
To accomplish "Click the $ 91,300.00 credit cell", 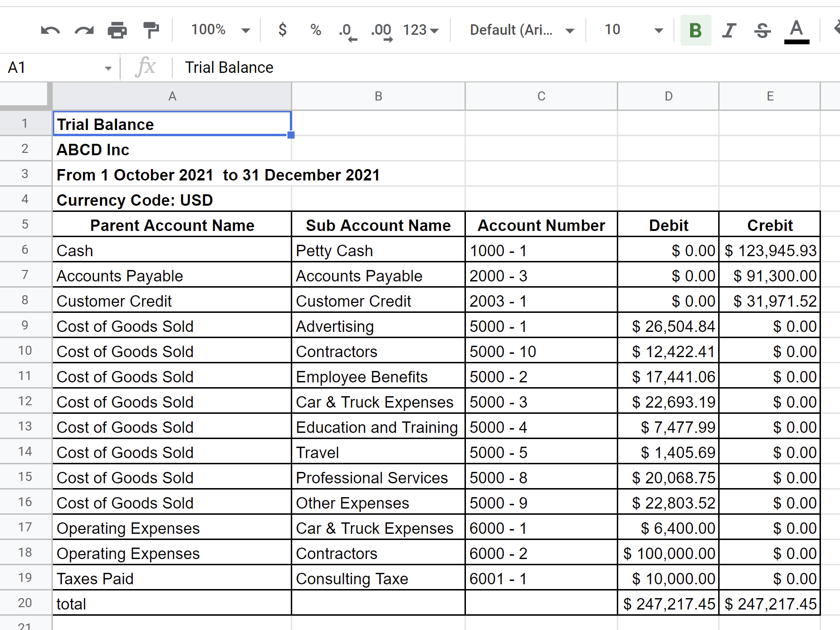I will tap(770, 276).
